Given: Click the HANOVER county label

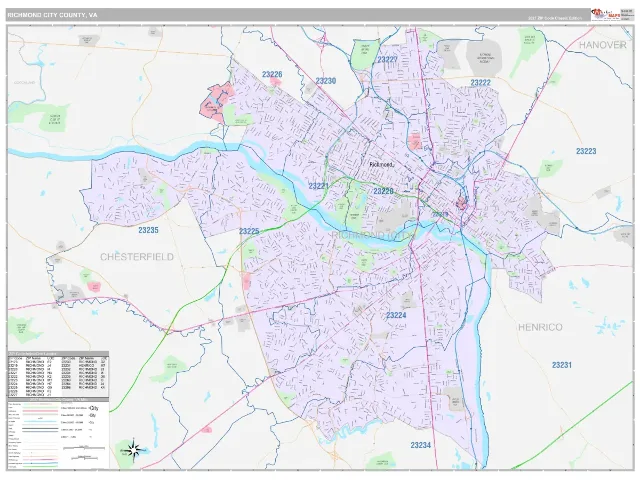Looking at the screenshot, I should (602, 45).
